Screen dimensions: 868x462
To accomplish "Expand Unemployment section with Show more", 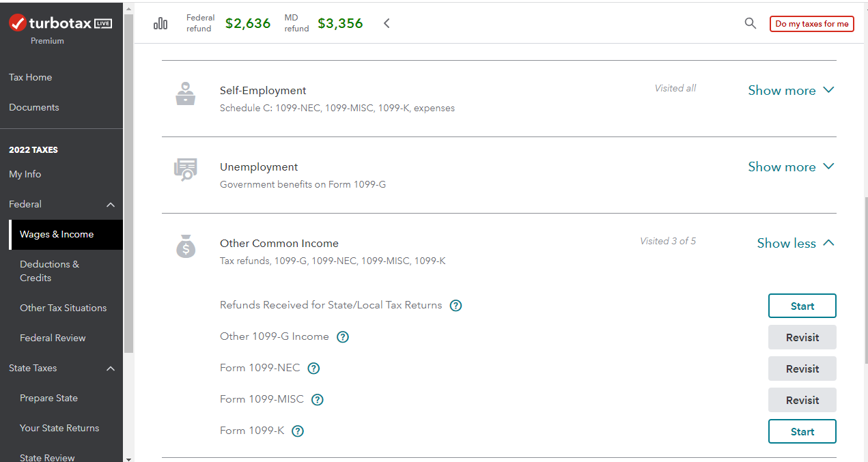I will tap(791, 167).
